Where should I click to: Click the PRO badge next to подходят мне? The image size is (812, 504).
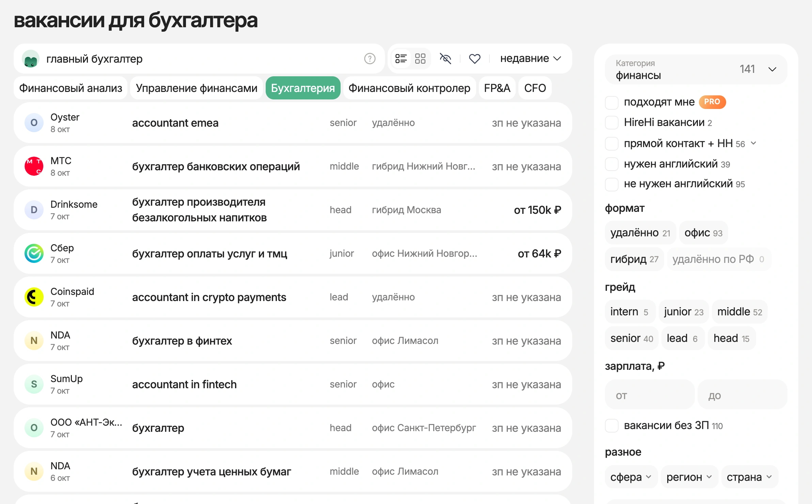(x=712, y=102)
